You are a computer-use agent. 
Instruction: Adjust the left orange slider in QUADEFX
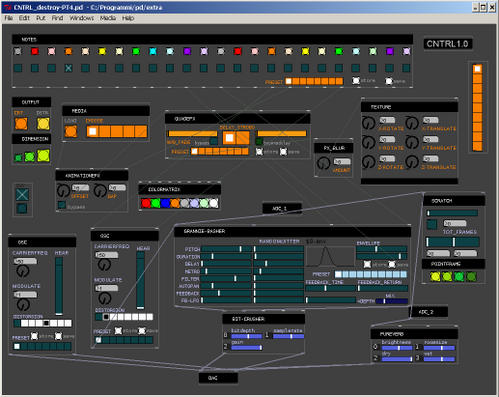point(192,134)
